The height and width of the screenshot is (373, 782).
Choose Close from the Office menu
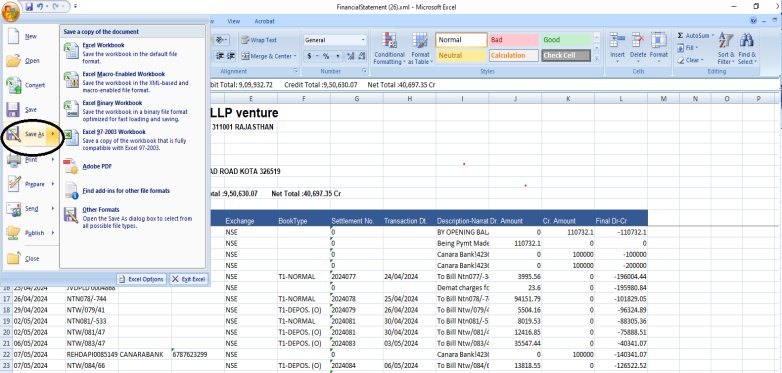point(30,259)
